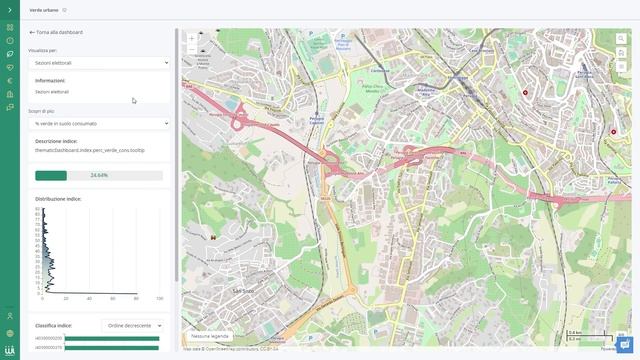The width and height of the screenshot is (640, 360).
Task: Open the euro icon in sidebar
Action: pyautogui.click(x=10, y=81)
